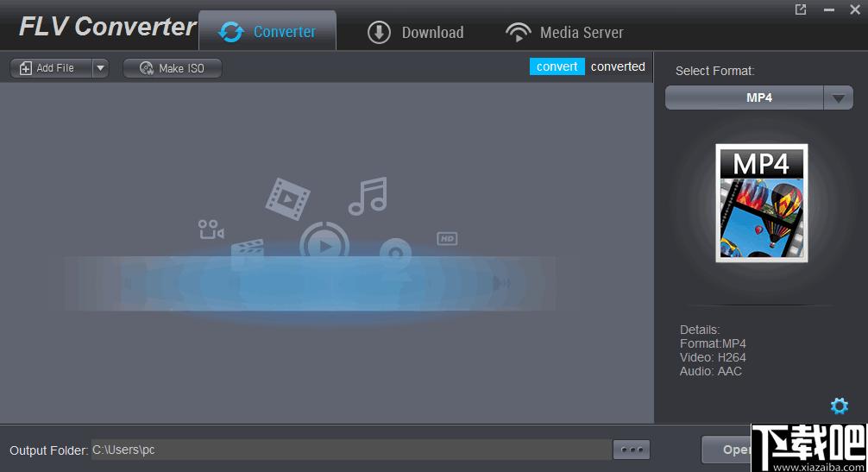This screenshot has width=868, height=472.
Task: Browse output folder with ellipsis button
Action: click(632, 450)
